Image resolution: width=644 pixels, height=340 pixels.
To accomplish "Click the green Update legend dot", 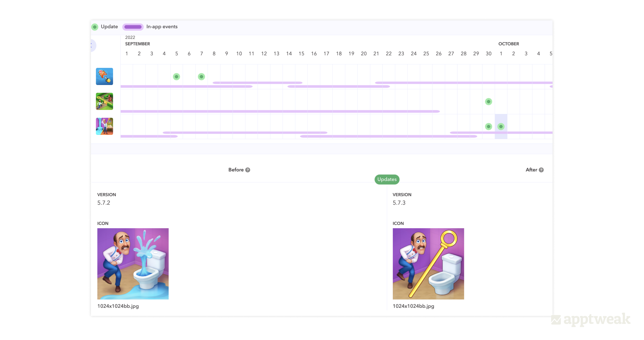I will pyautogui.click(x=95, y=27).
